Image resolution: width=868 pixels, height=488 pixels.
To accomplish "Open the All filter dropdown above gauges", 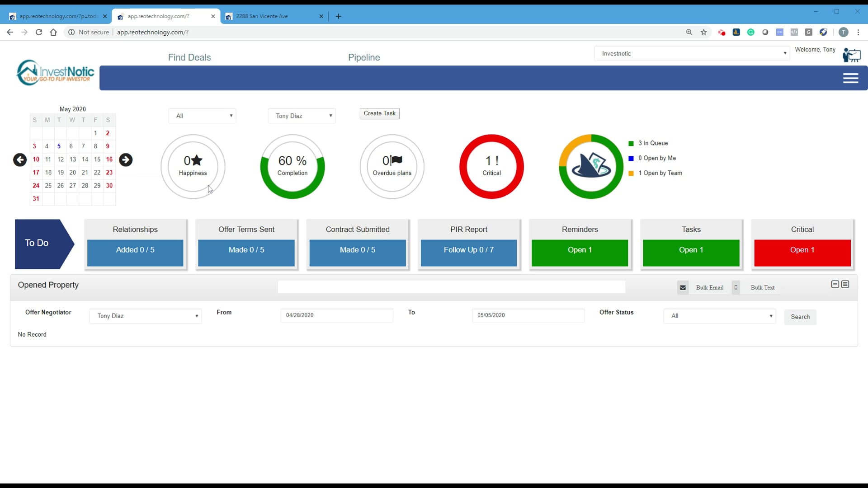I will click(x=202, y=116).
